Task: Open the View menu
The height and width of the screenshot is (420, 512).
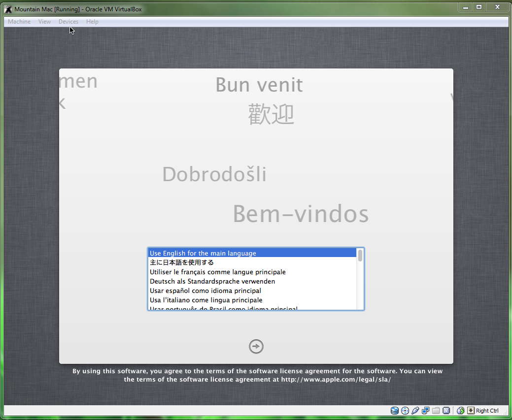Action: click(44, 22)
